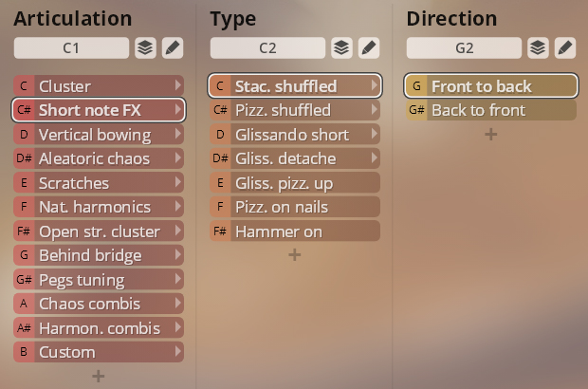
Task: Add a new Direction entry with plus icon
Action: (491, 135)
